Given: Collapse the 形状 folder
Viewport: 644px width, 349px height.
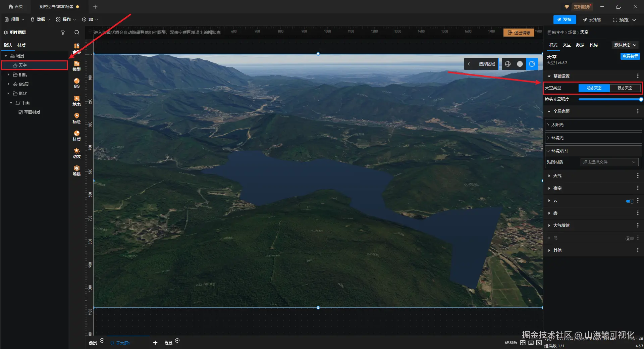Looking at the screenshot, I should [x=8, y=94].
